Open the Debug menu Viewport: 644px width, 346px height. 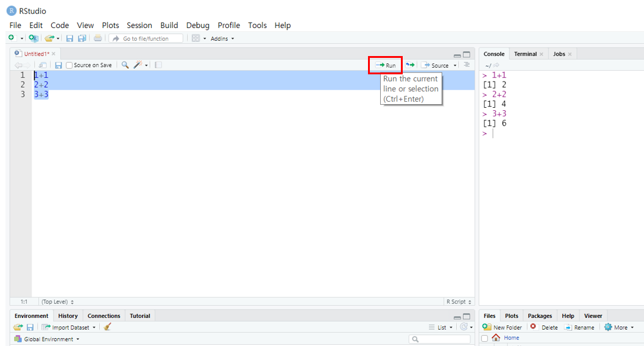point(197,25)
